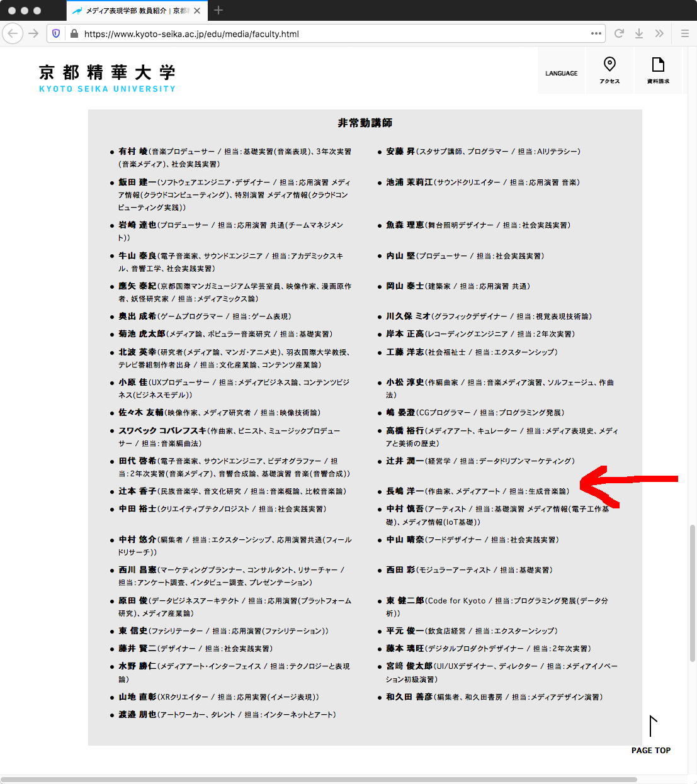Viewport: 697px width, 784px height.
Task: Select the name 渡邊 朋也
Action: [137, 715]
